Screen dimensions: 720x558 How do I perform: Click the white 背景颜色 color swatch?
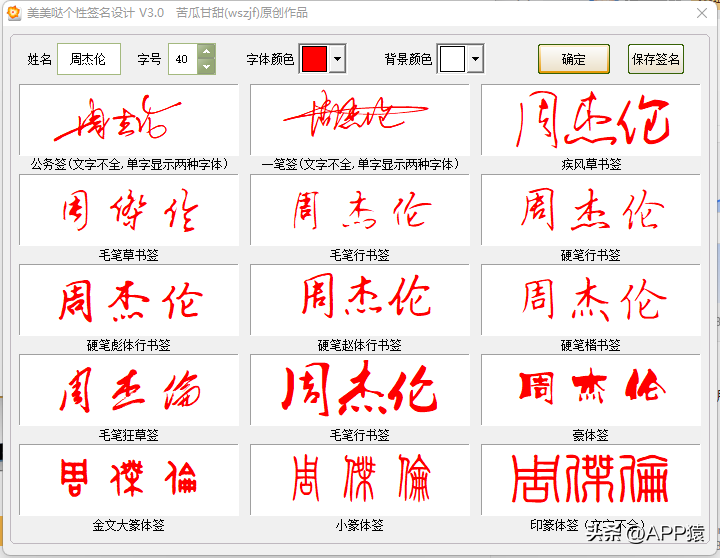point(452,59)
